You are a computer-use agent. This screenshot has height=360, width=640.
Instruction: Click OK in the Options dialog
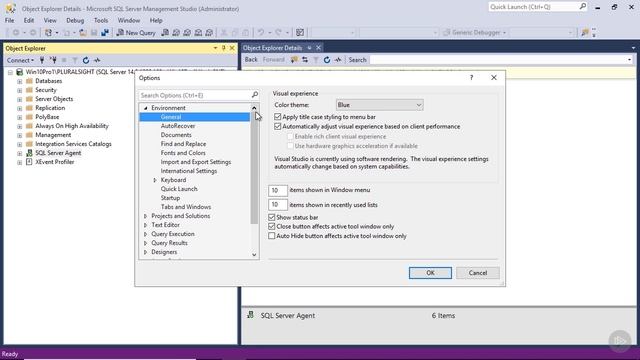pyautogui.click(x=430, y=273)
